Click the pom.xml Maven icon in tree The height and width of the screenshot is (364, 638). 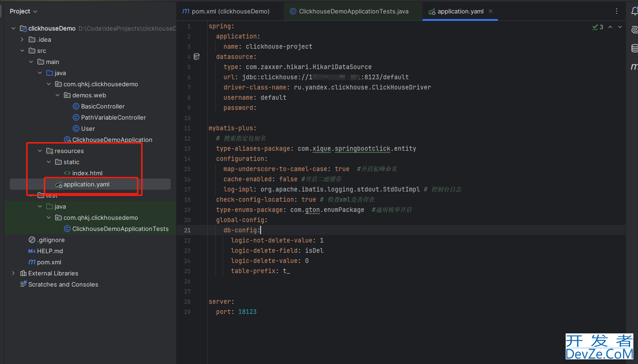point(32,262)
